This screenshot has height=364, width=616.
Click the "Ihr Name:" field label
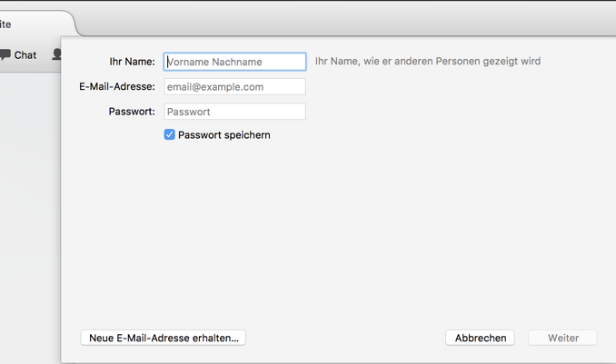pos(132,62)
